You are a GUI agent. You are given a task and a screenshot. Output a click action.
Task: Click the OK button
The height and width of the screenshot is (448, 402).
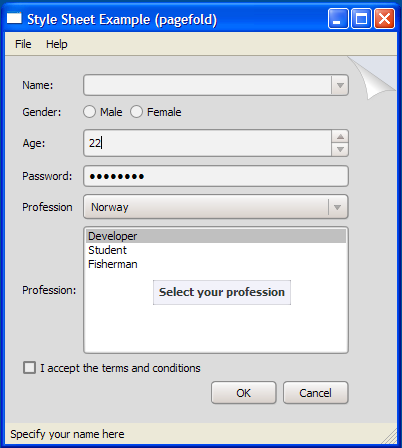244,393
